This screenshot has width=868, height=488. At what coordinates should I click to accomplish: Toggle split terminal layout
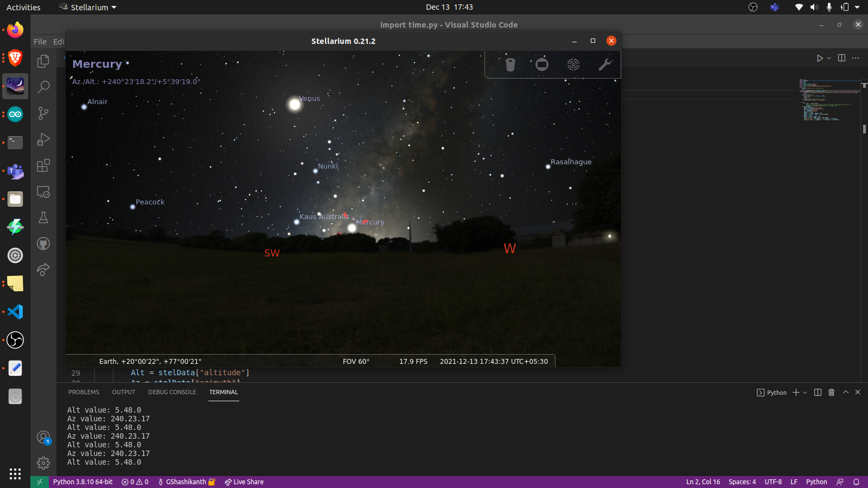point(818,393)
